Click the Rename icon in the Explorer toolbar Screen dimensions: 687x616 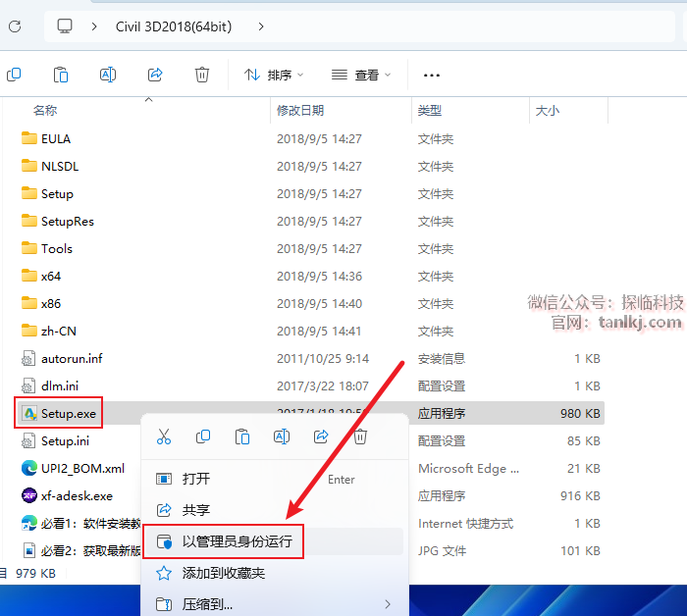[x=108, y=75]
